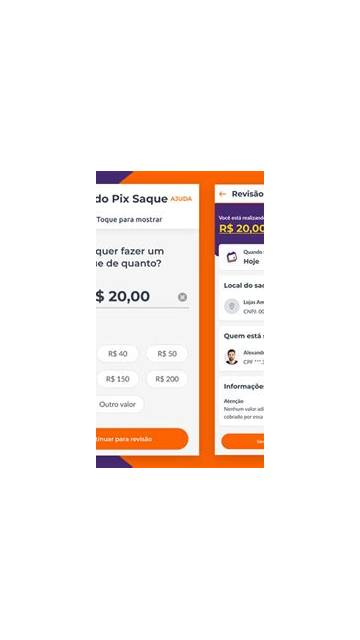This screenshot has width=360, height=640.
Task: Tap the Local do saque card heading
Action: (x=244, y=285)
